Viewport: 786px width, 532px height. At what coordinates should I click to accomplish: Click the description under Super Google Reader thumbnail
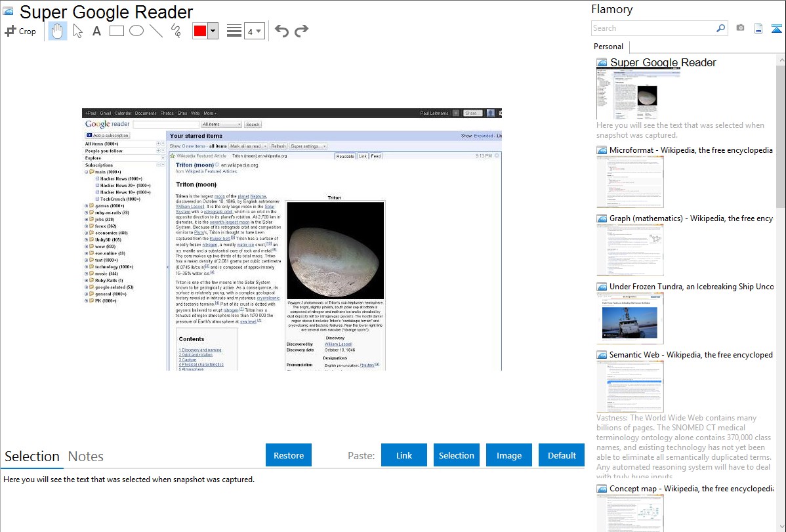click(x=680, y=130)
